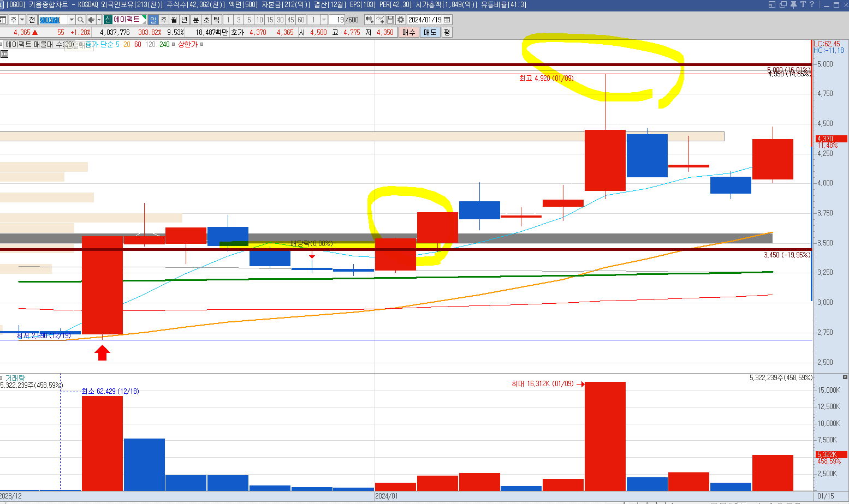Click the 평 button beside 매도
This screenshot has width=849, height=504.
coord(447,32)
